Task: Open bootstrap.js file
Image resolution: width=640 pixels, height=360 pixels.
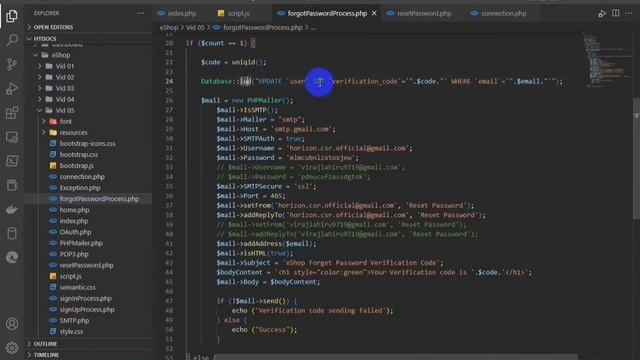Action: click(77, 166)
